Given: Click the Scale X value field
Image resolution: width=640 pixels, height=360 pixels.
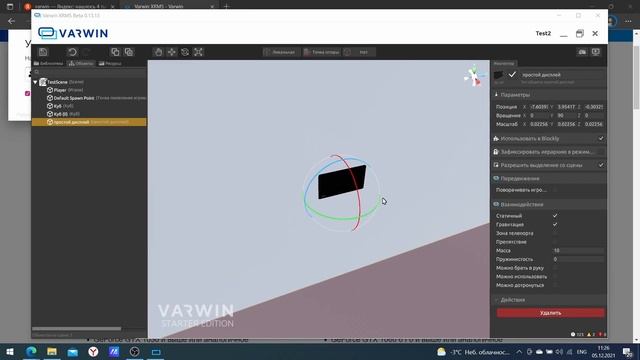Looking at the screenshot, I should pyautogui.click(x=538, y=124).
